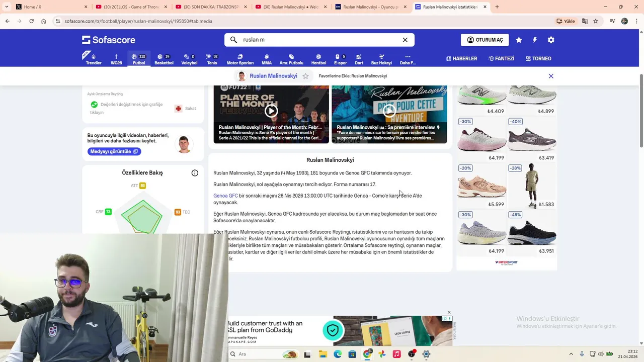Open Chrome three-dot menu
The width and height of the screenshot is (644, 362).
click(x=636, y=21)
